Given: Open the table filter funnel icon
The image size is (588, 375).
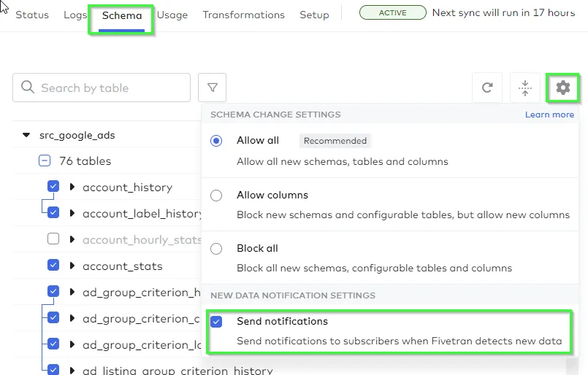Looking at the screenshot, I should coord(212,88).
